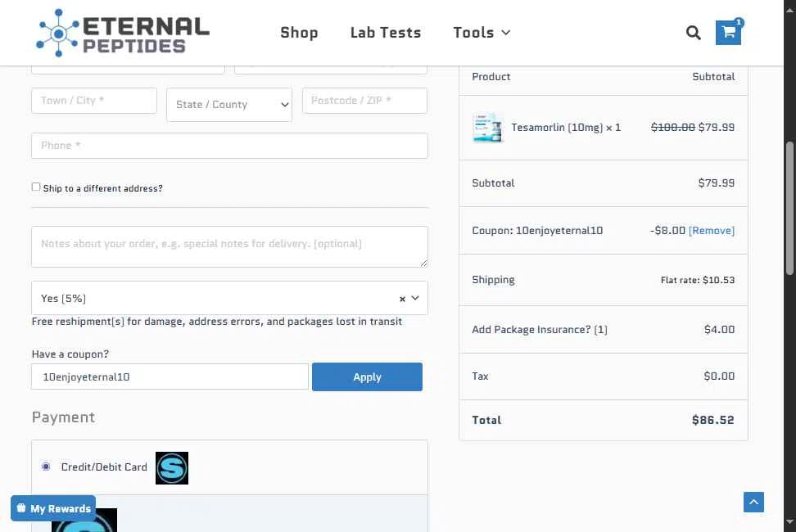
Task: Click into the Phone field
Action: click(229, 146)
